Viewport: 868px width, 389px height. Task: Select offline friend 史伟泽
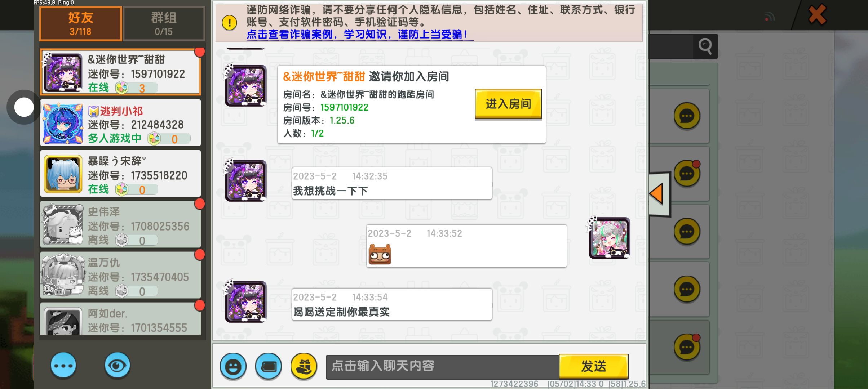tap(121, 224)
